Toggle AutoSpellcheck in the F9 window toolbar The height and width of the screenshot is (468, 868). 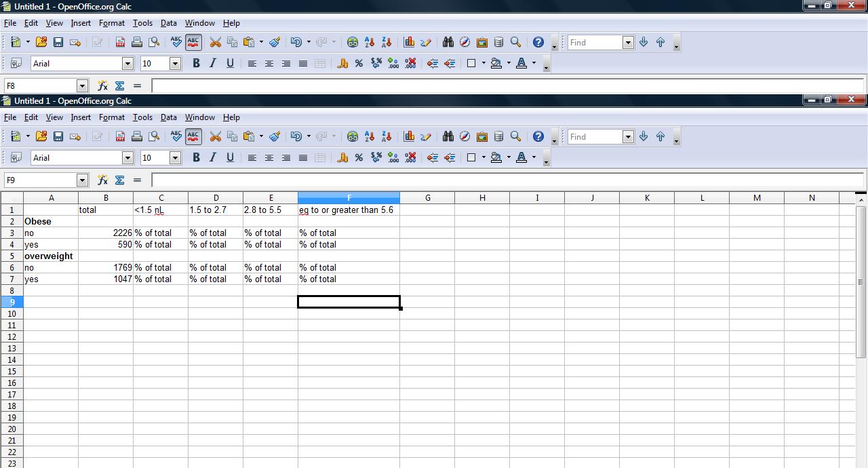193,136
